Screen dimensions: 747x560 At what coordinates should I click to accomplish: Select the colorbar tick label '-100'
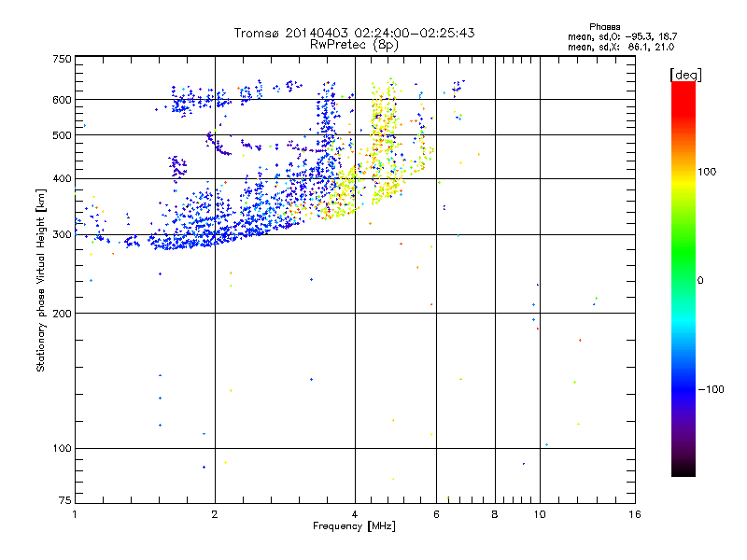(712, 389)
